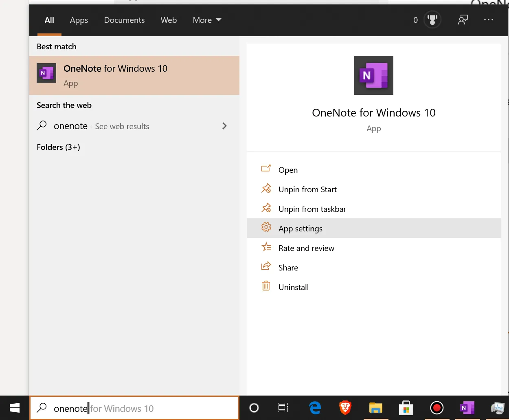Choose Open from the app actions
The image size is (509, 420).
(x=374, y=170)
